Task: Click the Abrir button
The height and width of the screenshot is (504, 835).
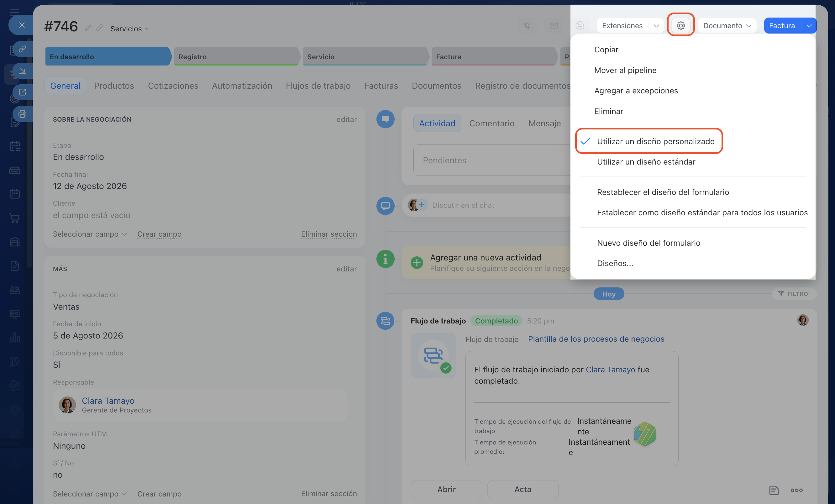Action: (446, 490)
